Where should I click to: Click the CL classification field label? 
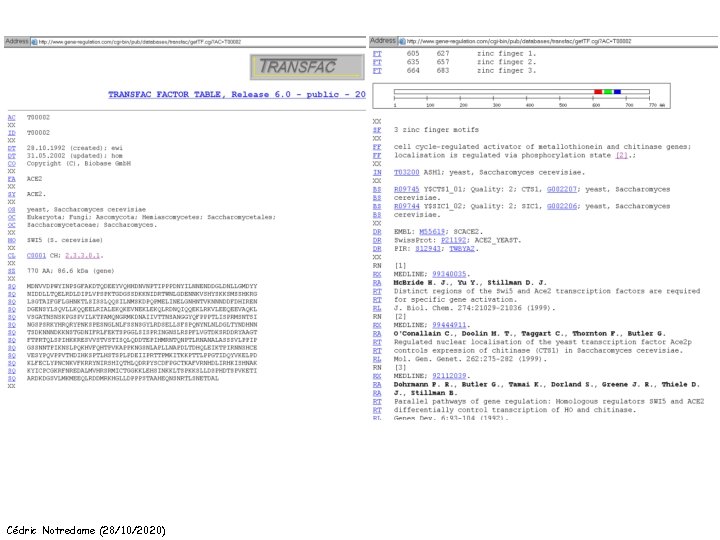(x=11, y=256)
